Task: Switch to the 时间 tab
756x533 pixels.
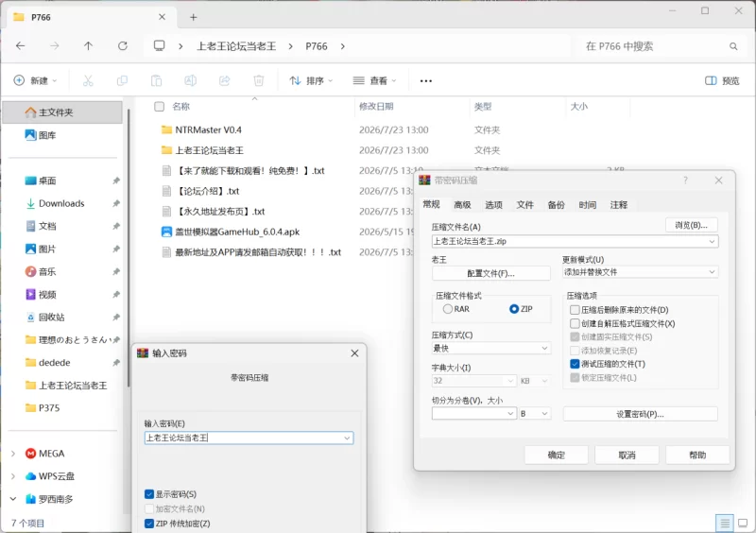Action: (587, 205)
